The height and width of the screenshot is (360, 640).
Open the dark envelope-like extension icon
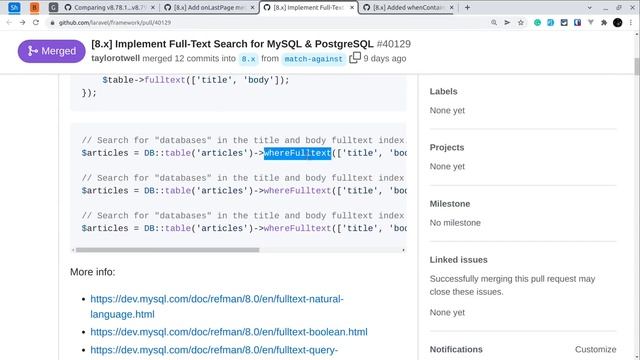pyautogui.click(x=564, y=22)
